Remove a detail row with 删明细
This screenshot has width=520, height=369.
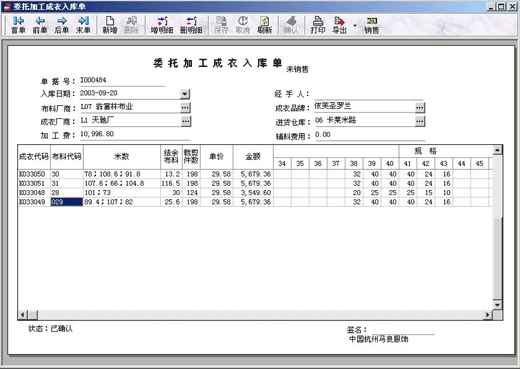pyautogui.click(x=191, y=25)
